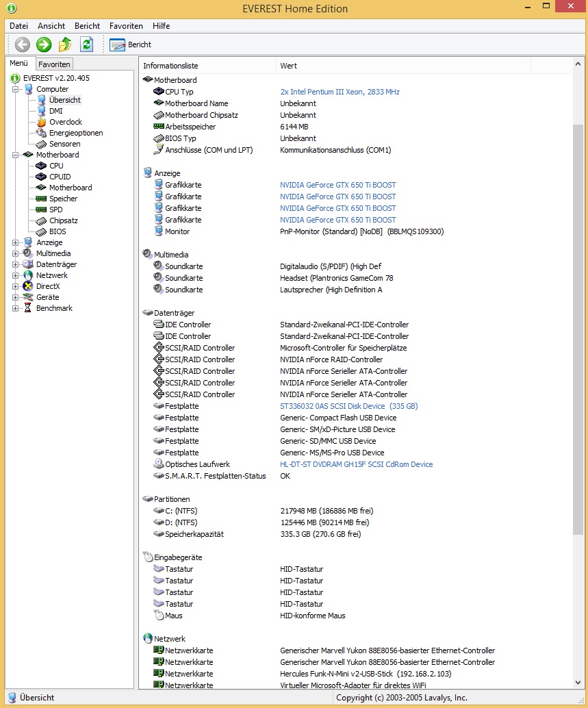Click the Energieoptionen icon in tree

pyautogui.click(x=42, y=133)
